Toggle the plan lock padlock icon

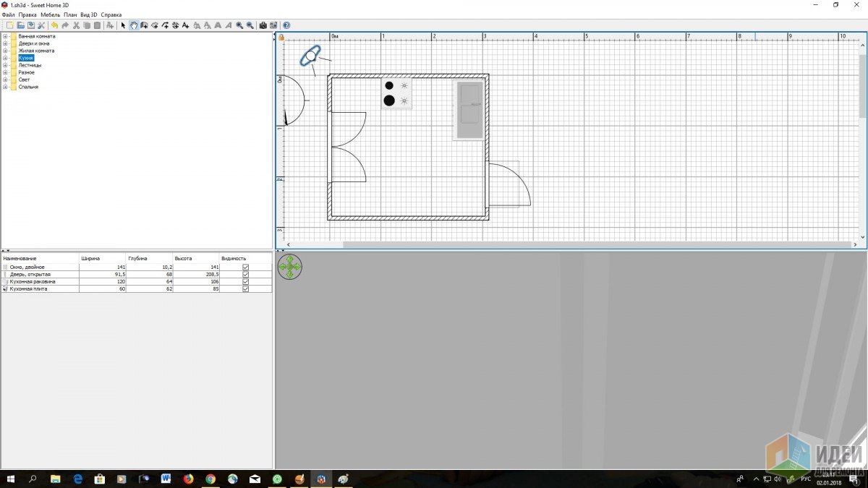point(281,37)
